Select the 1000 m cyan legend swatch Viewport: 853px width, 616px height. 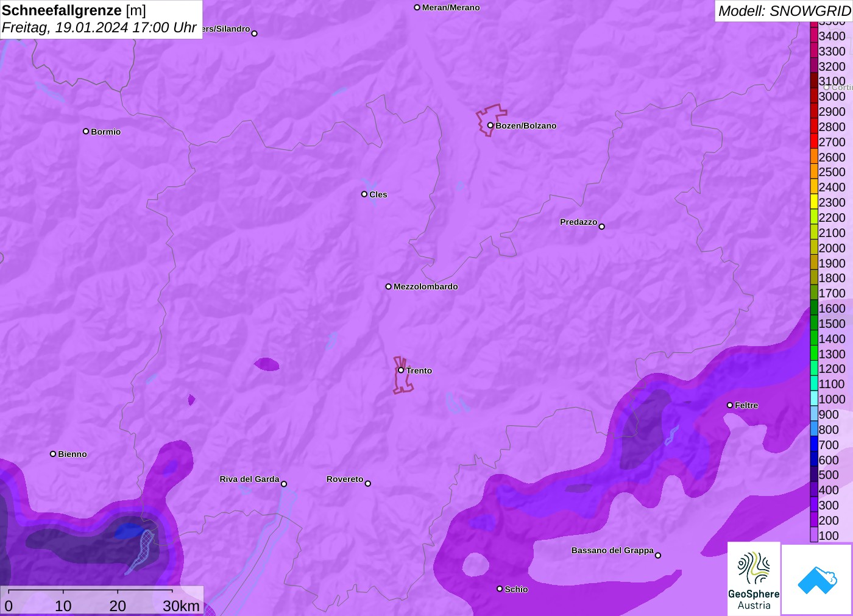coord(814,398)
